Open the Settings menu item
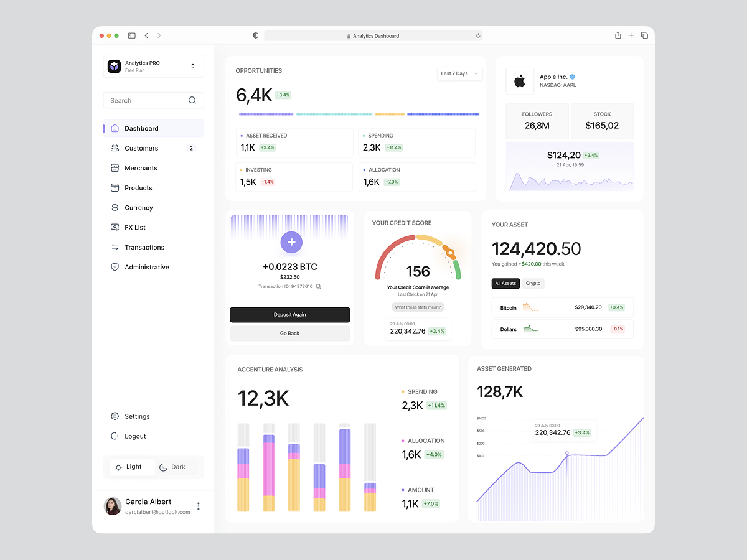747x560 pixels. pos(137,416)
